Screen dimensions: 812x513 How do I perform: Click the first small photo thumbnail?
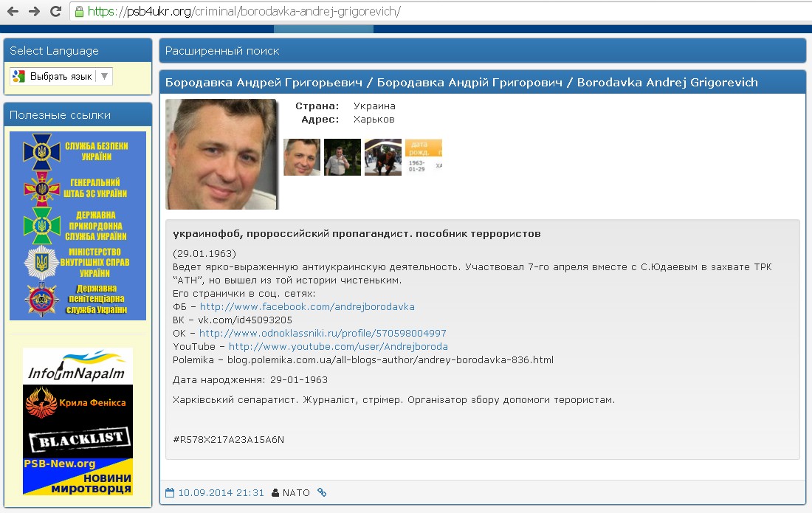[302, 157]
